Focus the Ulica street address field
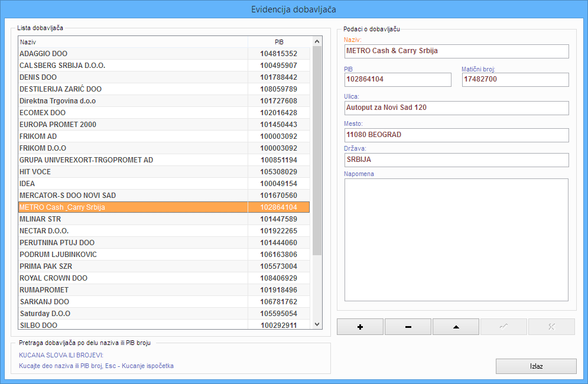 click(456, 108)
